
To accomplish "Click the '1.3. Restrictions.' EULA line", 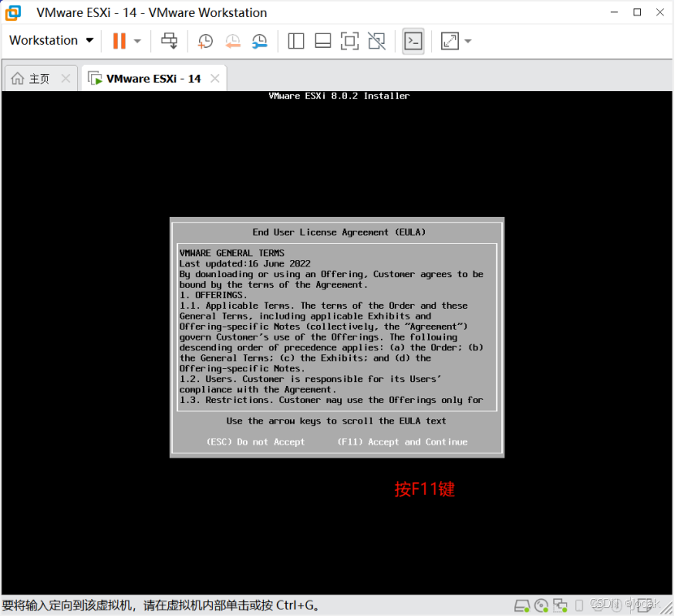I will coord(331,400).
